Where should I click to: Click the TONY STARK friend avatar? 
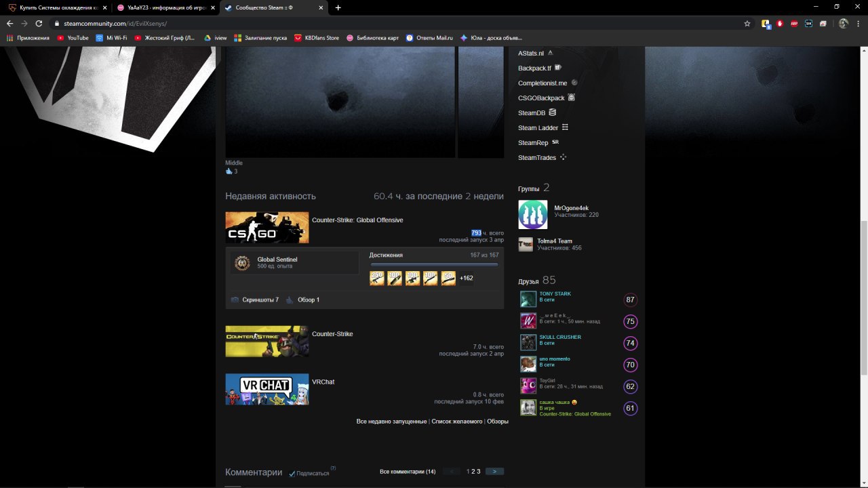pyautogui.click(x=528, y=299)
